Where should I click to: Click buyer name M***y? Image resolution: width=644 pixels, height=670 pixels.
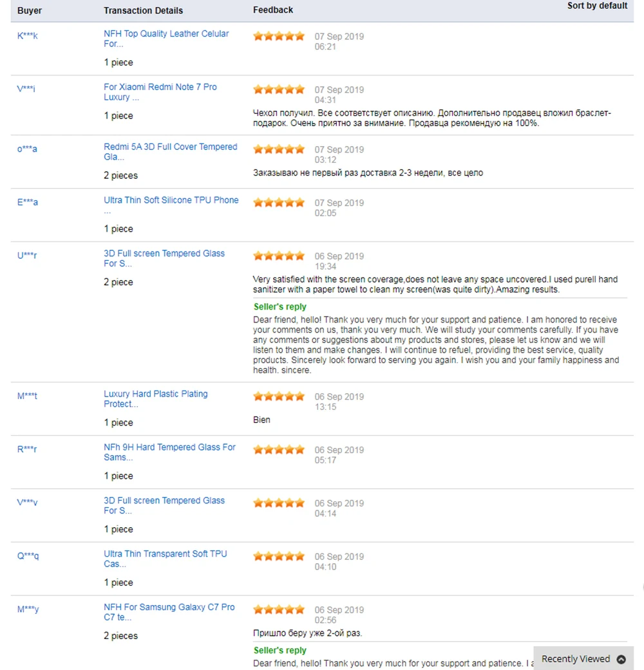point(28,609)
